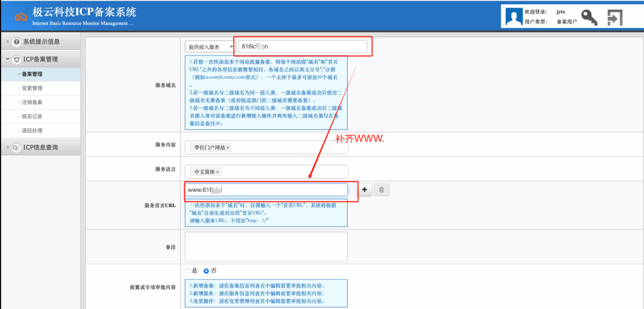The height and width of the screenshot is (309, 644).
Task: Click the trash icon to delete homepage URL
Action: click(x=382, y=190)
